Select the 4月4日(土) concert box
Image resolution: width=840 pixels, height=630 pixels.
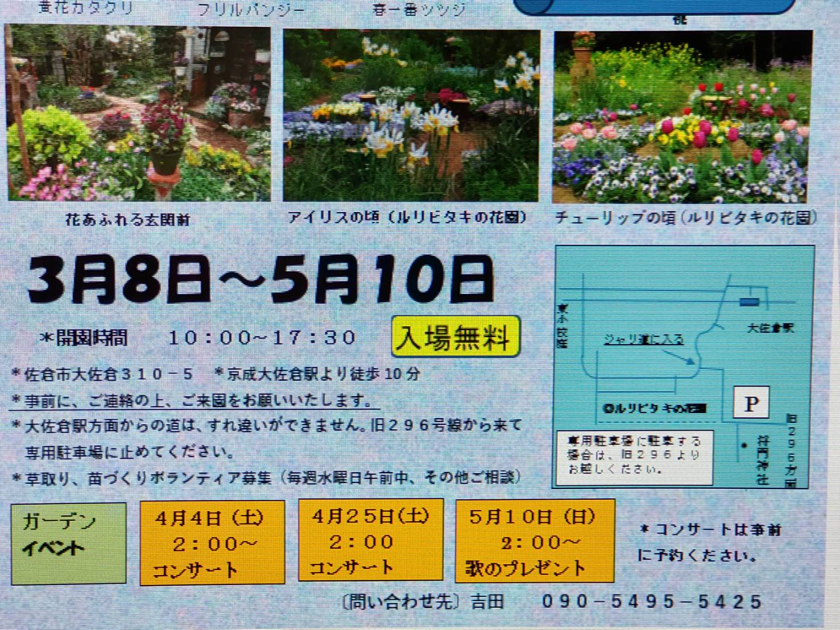(212, 542)
